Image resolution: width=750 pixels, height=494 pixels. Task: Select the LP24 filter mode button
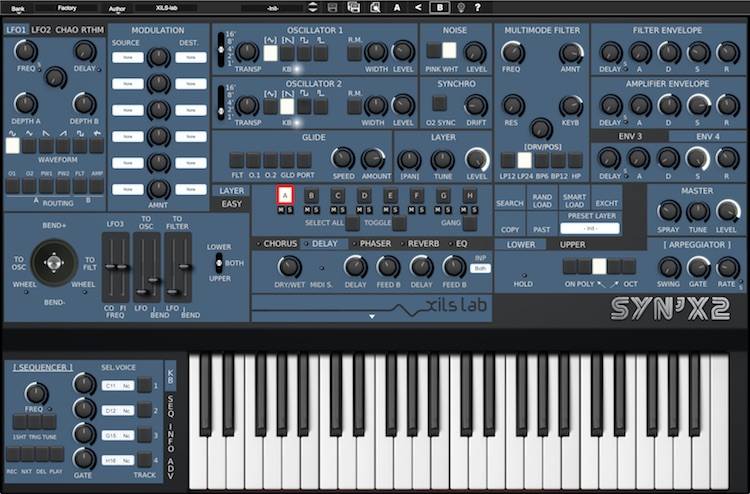click(524, 159)
